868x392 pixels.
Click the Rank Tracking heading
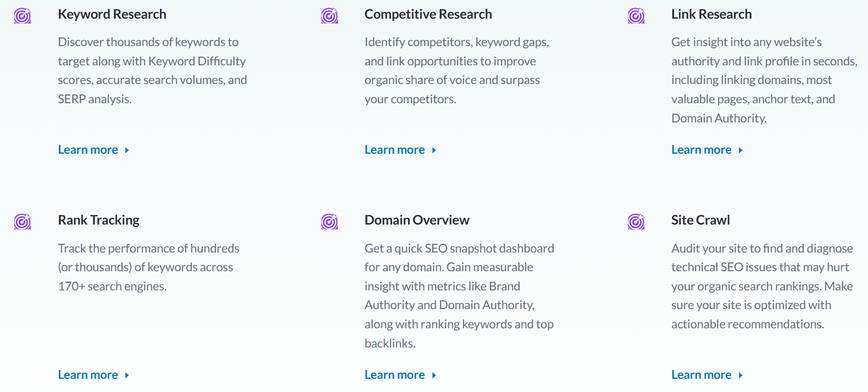coord(98,220)
